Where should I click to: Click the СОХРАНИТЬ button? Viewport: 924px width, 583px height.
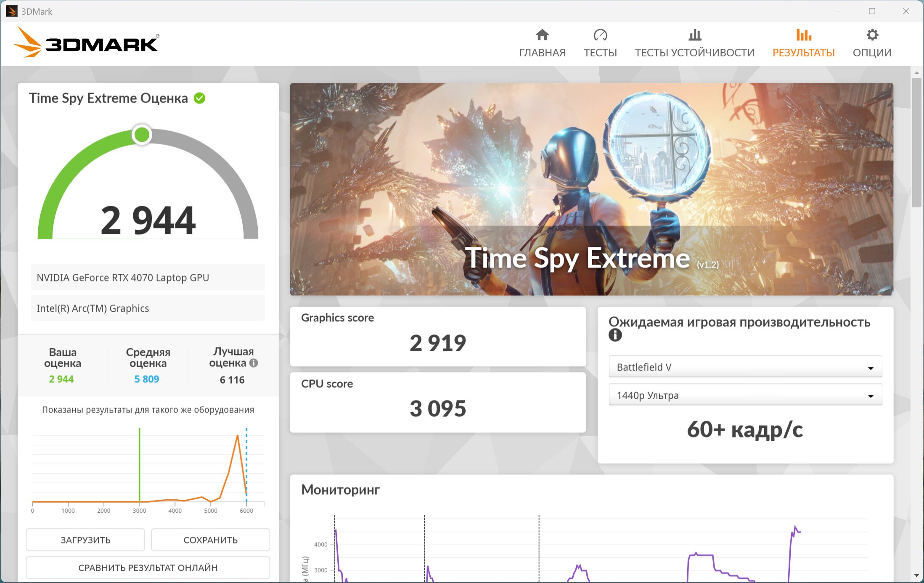[210, 540]
